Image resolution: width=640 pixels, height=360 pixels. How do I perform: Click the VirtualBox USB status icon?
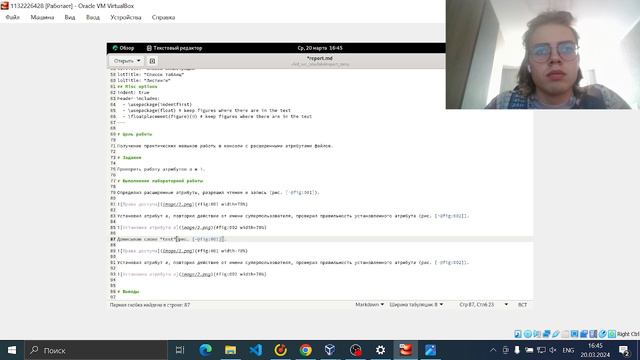coord(556,334)
